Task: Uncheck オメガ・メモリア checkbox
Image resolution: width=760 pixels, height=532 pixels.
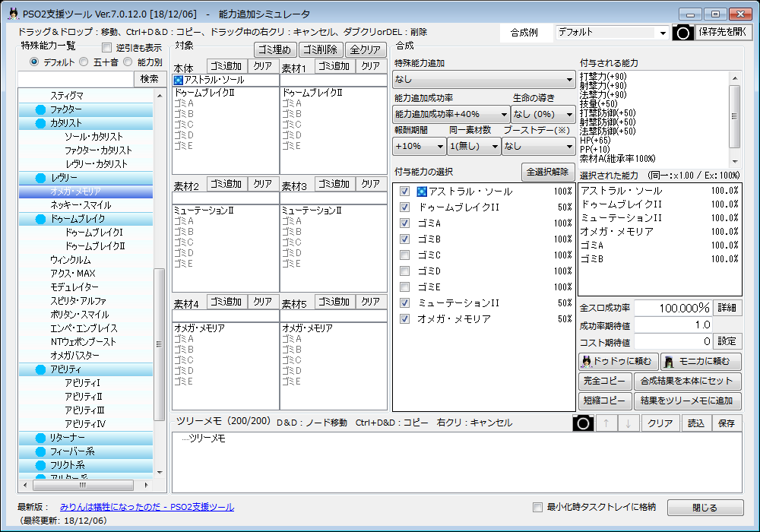Action: click(404, 318)
